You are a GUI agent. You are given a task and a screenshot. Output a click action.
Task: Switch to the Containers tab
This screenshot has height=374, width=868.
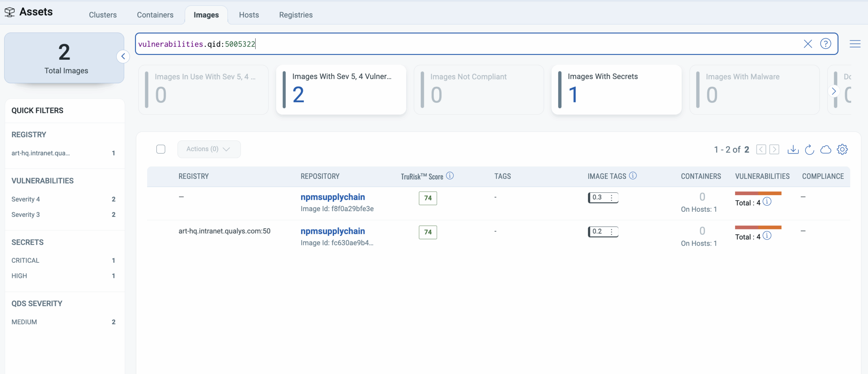click(155, 15)
